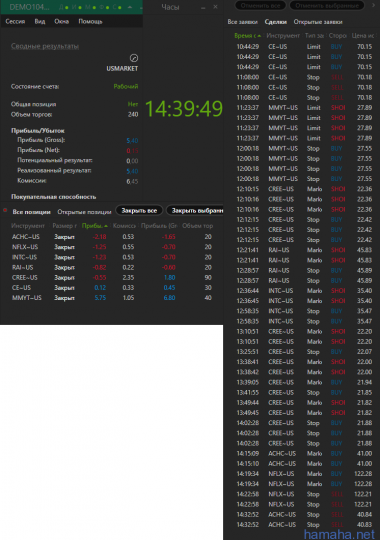380x540 pixels.
Task: Open the Вид menu
Action: pos(40,21)
